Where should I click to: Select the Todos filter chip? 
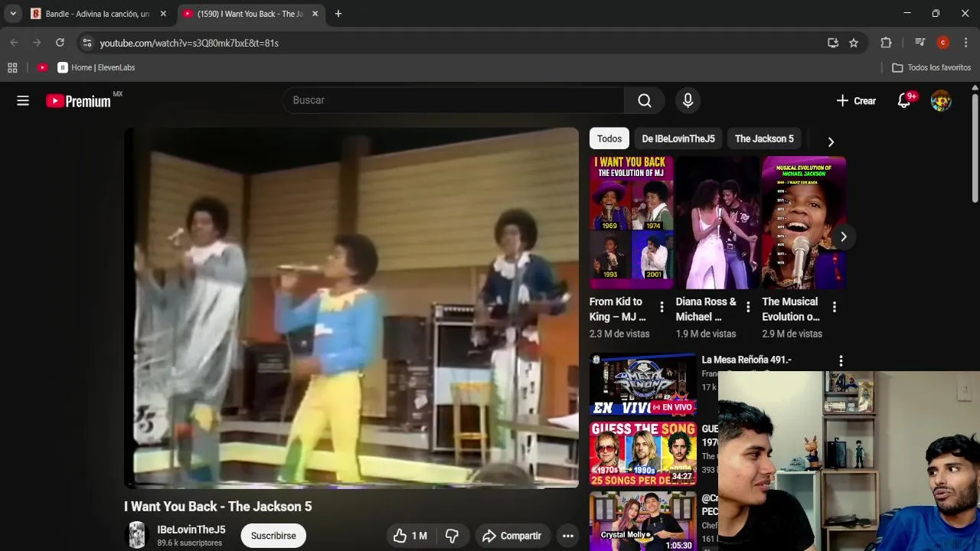pos(609,139)
